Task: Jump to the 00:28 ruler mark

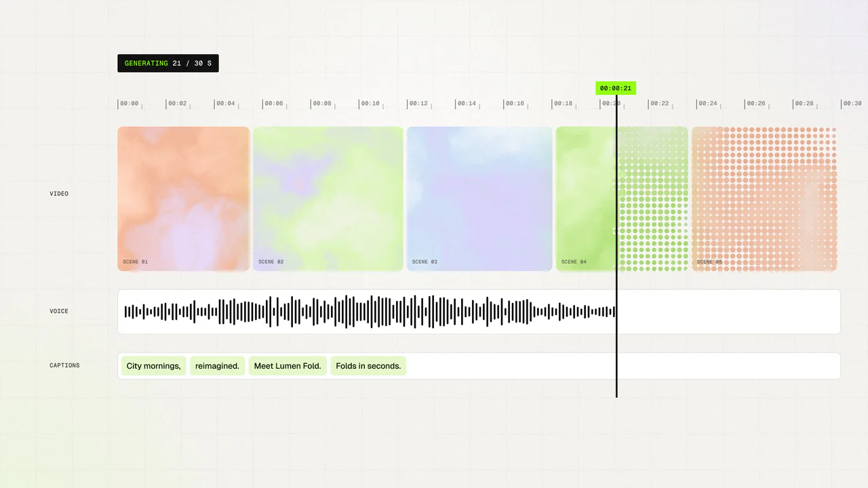Action: pos(804,104)
